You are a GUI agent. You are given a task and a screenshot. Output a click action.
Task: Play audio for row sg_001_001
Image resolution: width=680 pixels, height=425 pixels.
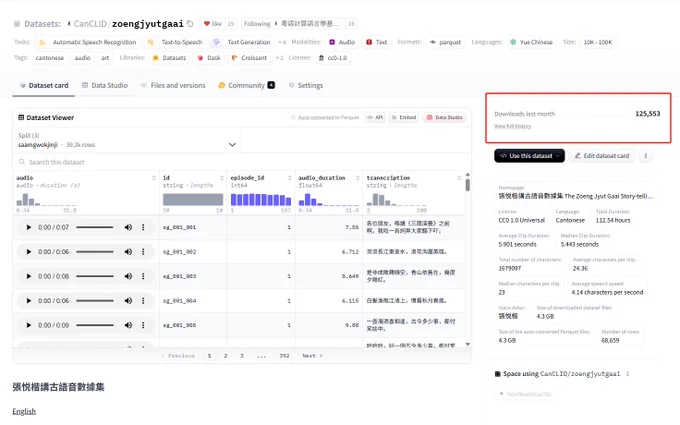click(x=29, y=227)
